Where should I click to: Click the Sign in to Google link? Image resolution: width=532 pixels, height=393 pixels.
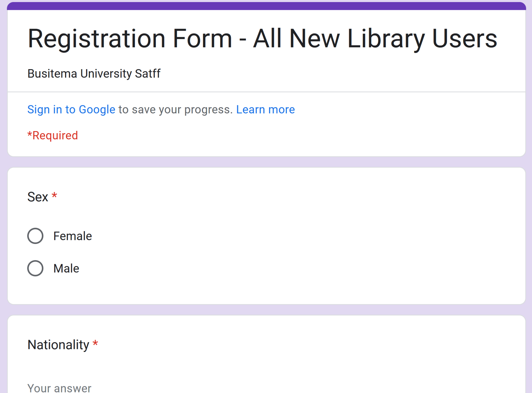pos(71,109)
